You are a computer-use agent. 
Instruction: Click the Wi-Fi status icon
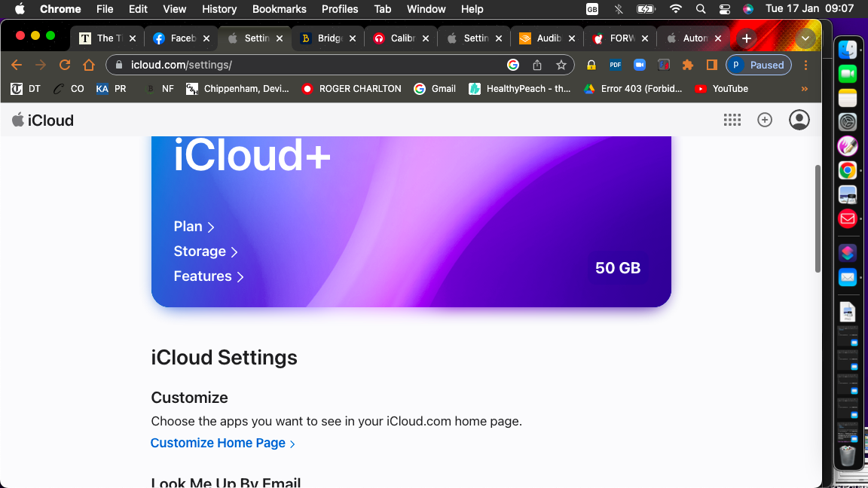point(675,9)
